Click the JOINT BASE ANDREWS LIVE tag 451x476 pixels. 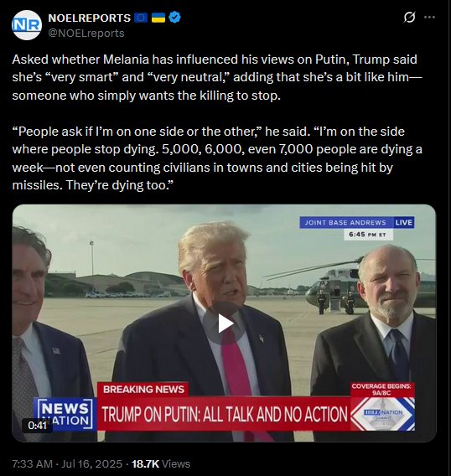tap(357, 223)
